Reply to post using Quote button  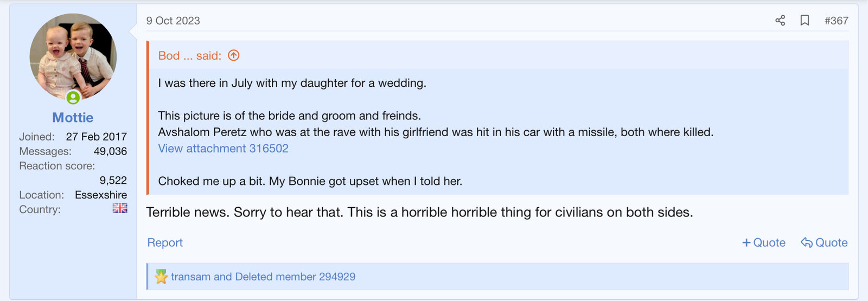tap(824, 242)
